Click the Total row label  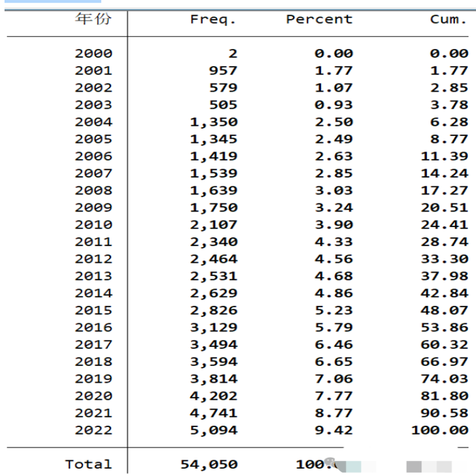(x=88, y=464)
